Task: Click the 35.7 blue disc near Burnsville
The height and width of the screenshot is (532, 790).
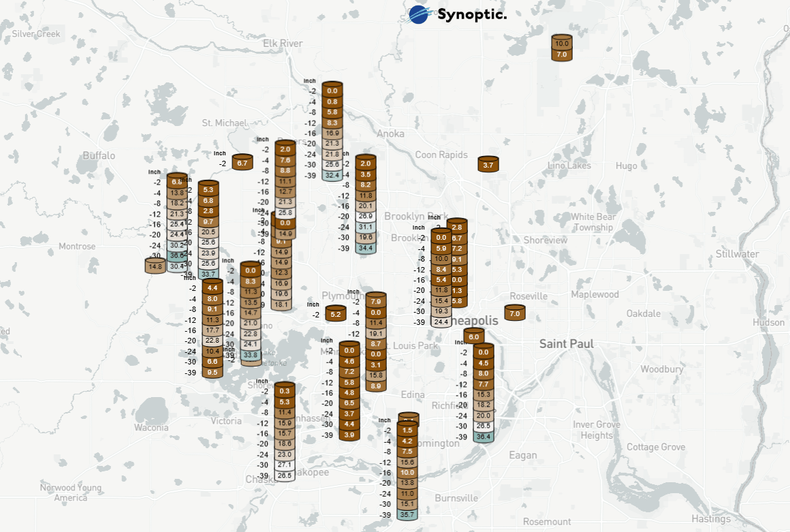Action: (407, 514)
